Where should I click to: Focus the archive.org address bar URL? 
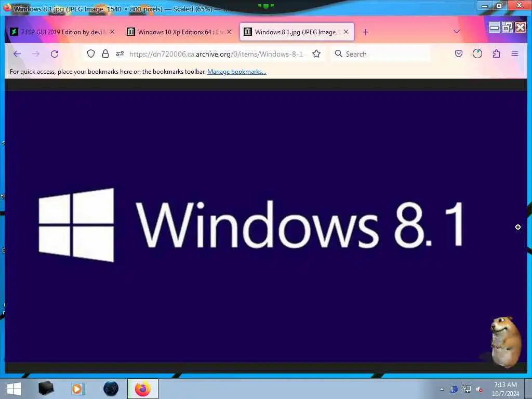tap(217, 54)
